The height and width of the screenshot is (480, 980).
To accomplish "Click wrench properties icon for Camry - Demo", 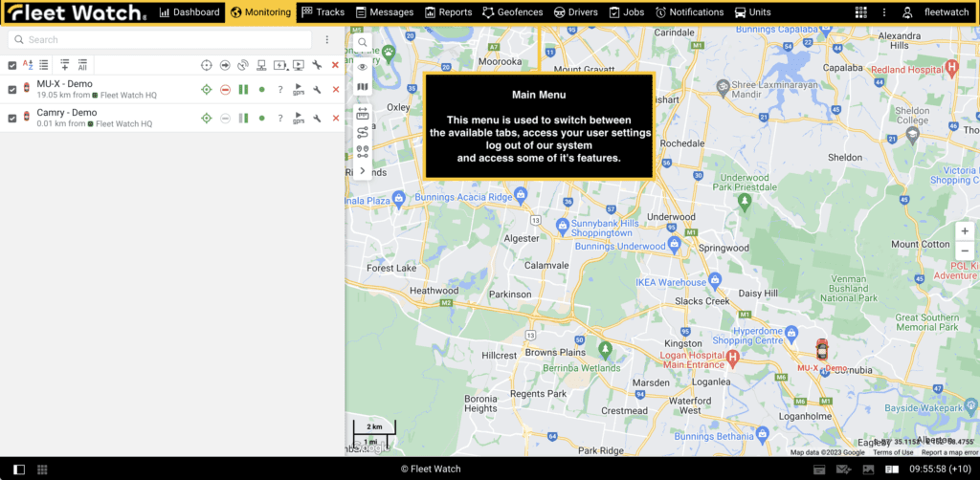I will coord(317,119).
